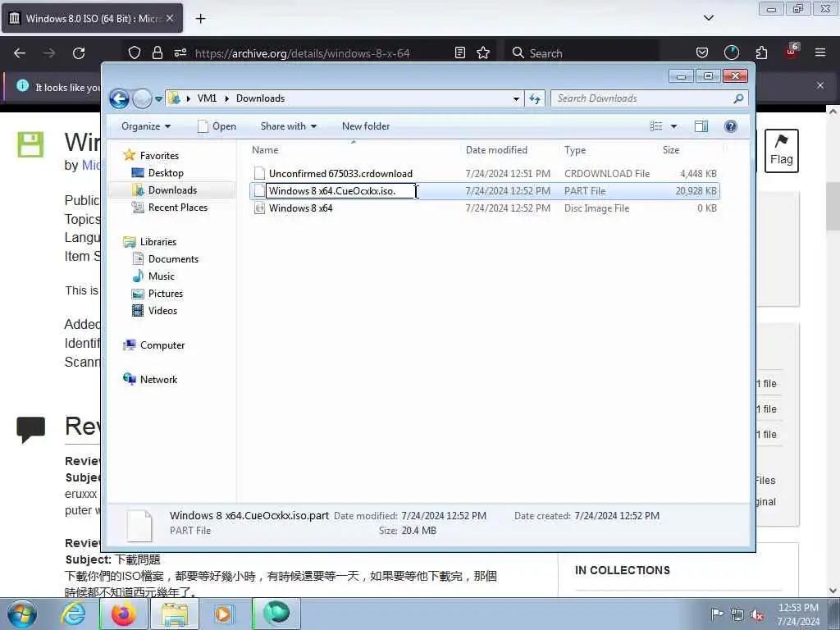Screen dimensions: 840x630
Task: Open the Firefox downloads progress indicator
Action: 731,52
